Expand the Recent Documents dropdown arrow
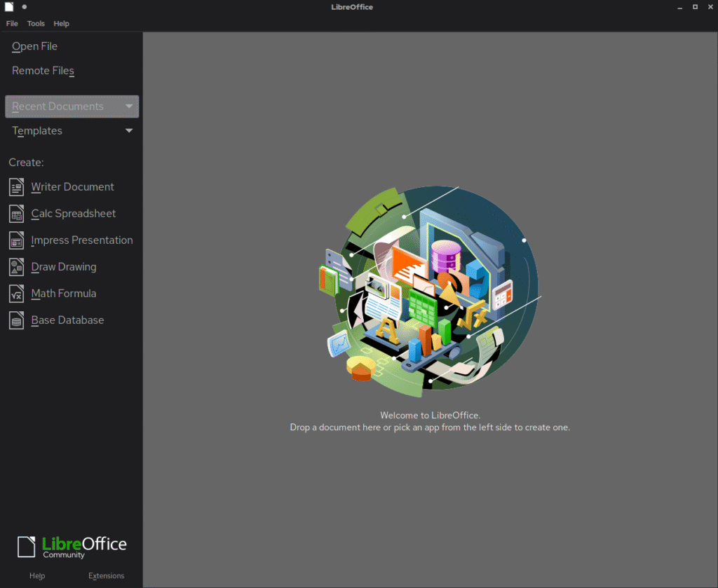 pyautogui.click(x=129, y=106)
